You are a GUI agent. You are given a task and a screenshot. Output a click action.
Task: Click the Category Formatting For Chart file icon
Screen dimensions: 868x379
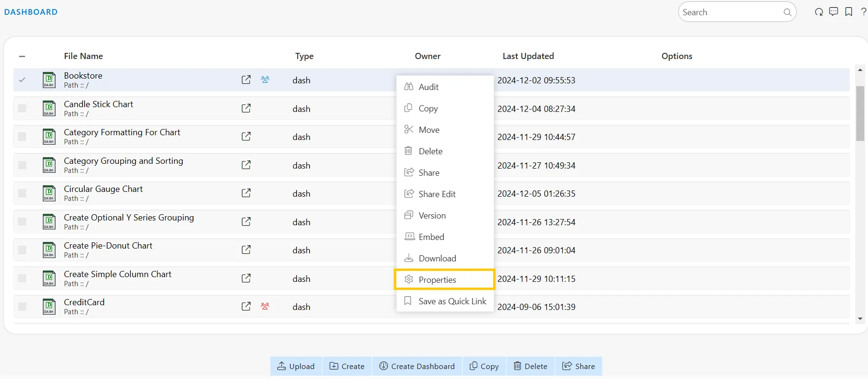49,137
